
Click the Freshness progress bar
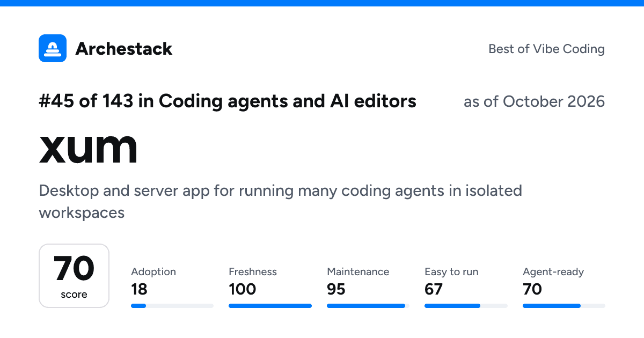pos(270,306)
